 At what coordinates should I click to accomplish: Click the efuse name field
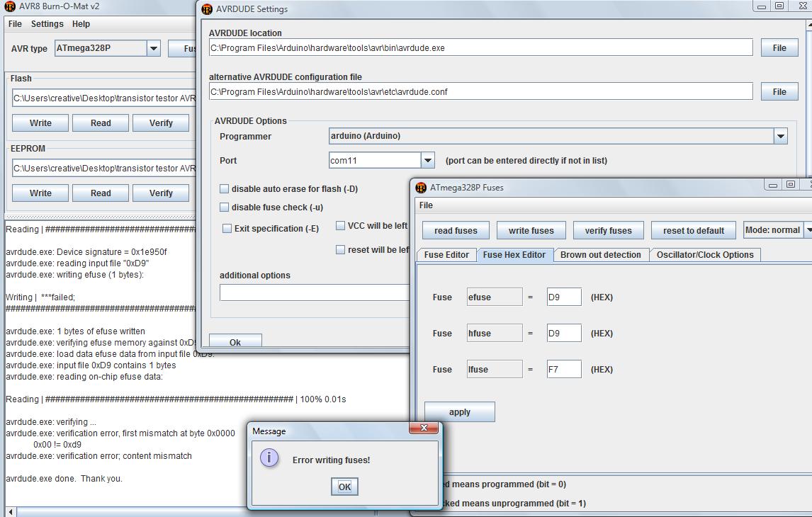coord(495,297)
